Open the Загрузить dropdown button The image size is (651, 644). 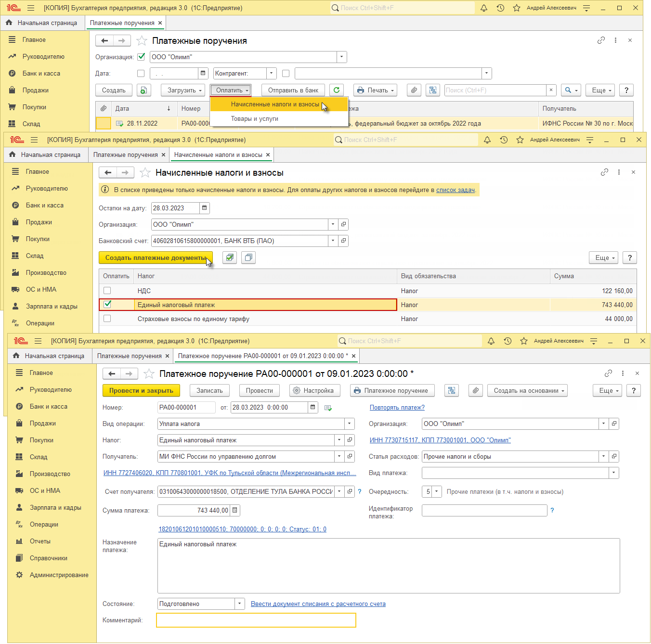coord(183,90)
